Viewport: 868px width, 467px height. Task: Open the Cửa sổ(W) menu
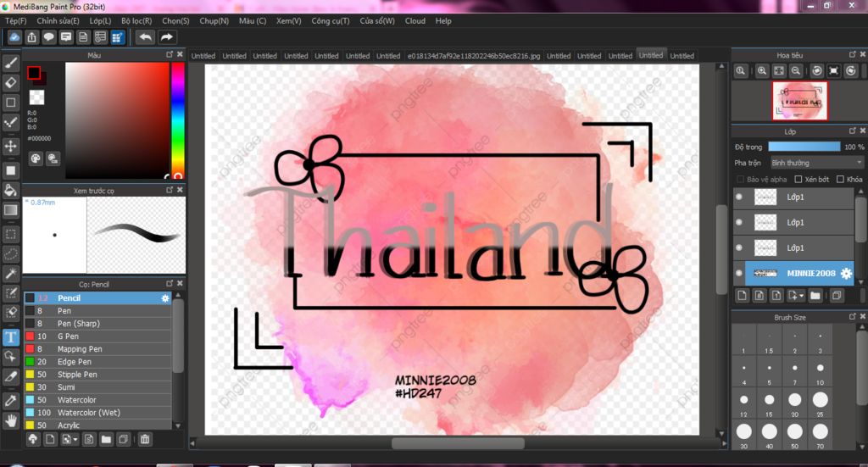click(377, 21)
